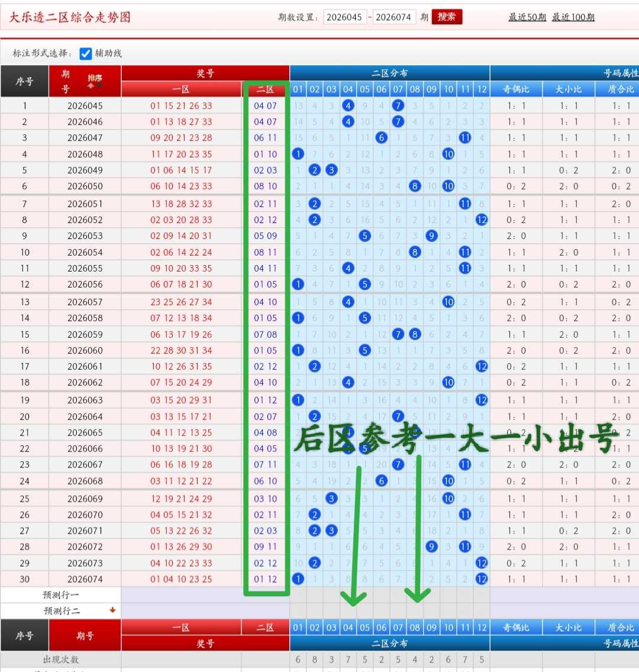Viewport: 639px width, 672px height.
Task: Uncheck the 辅助线 checkbox
Action: click(86, 54)
